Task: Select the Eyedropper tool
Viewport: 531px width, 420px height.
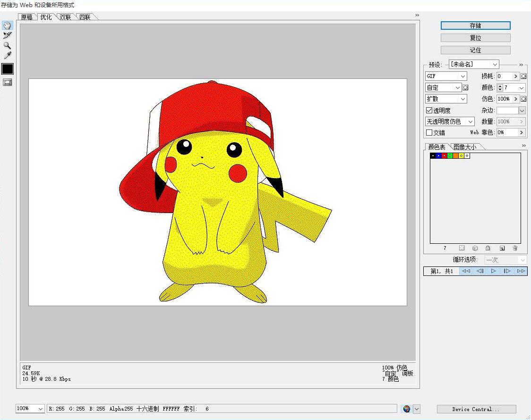Action: pos(7,56)
